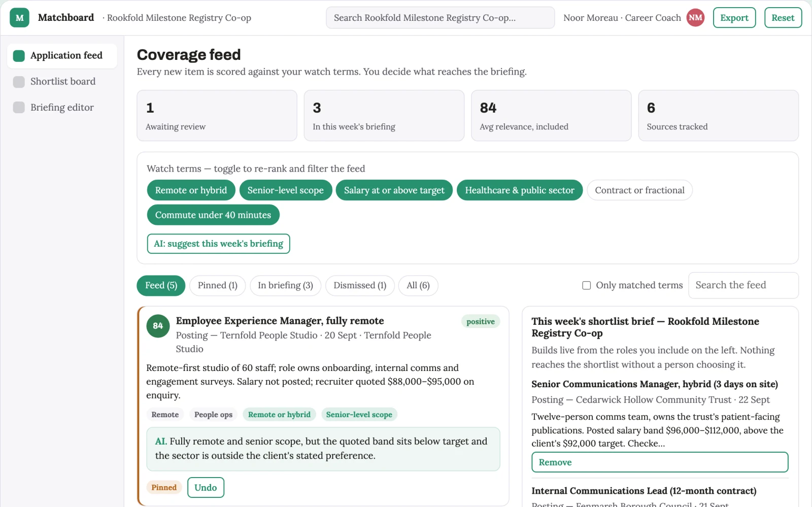Click the Remote tag on the posting
The height and width of the screenshot is (507, 812).
coord(165,415)
